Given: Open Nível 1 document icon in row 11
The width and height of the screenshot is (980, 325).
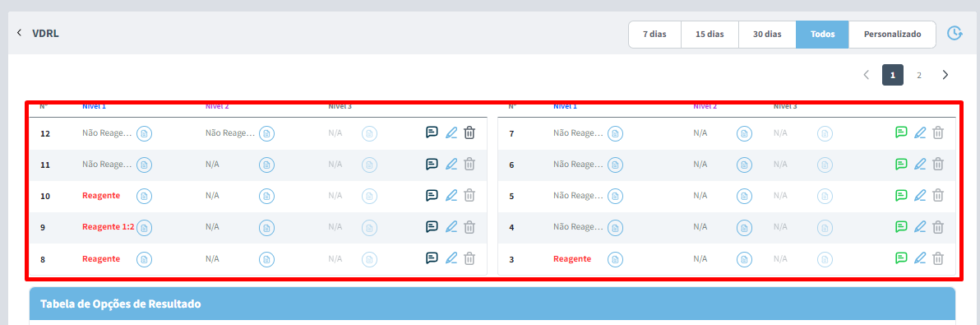Looking at the screenshot, I should [145, 165].
